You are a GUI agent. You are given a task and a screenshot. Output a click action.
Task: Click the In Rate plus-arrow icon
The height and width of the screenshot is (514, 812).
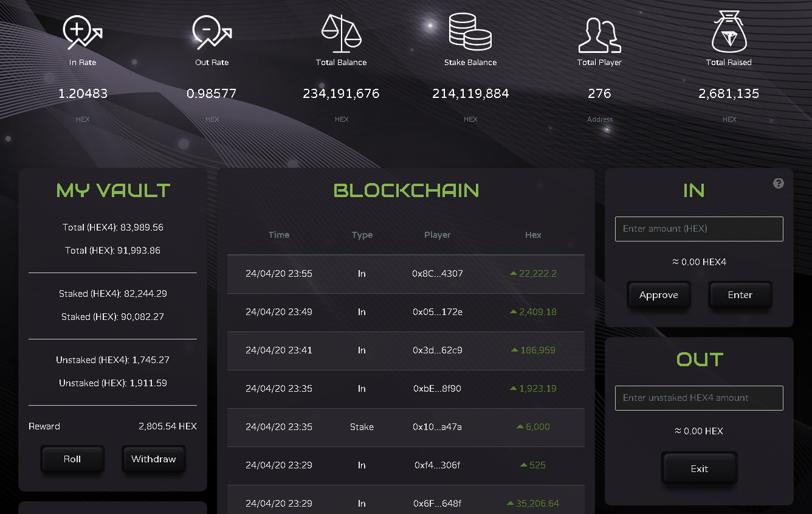83,33
